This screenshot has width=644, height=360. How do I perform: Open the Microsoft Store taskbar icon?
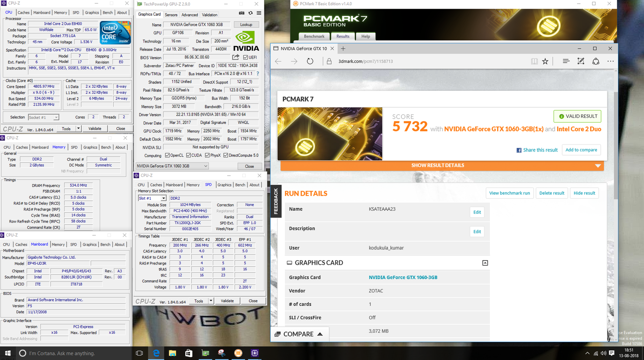pyautogui.click(x=189, y=353)
